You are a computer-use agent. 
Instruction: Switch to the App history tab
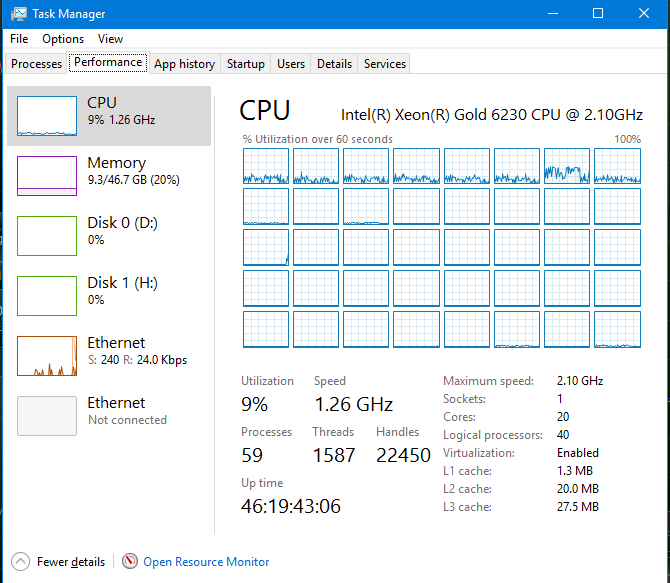(x=184, y=64)
